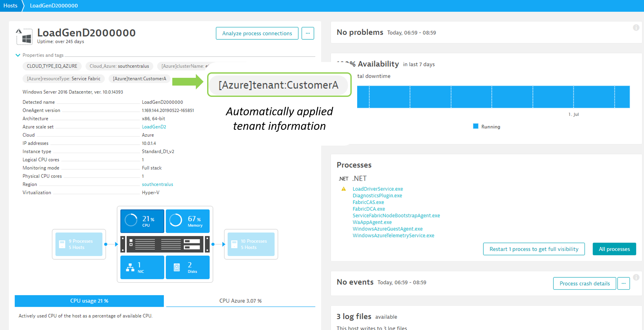This screenshot has width=644, height=330.
Task: Open WindowsAzureTelemetryService.exe process
Action: coord(393,236)
